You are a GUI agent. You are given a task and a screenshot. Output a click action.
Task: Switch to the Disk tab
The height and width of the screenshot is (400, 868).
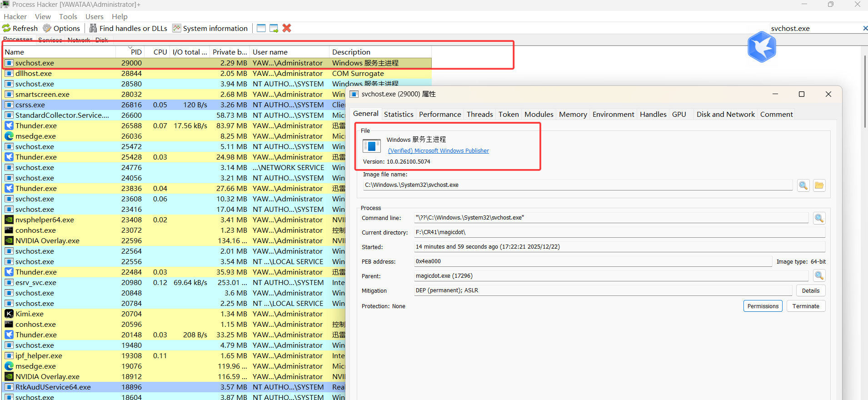click(101, 40)
